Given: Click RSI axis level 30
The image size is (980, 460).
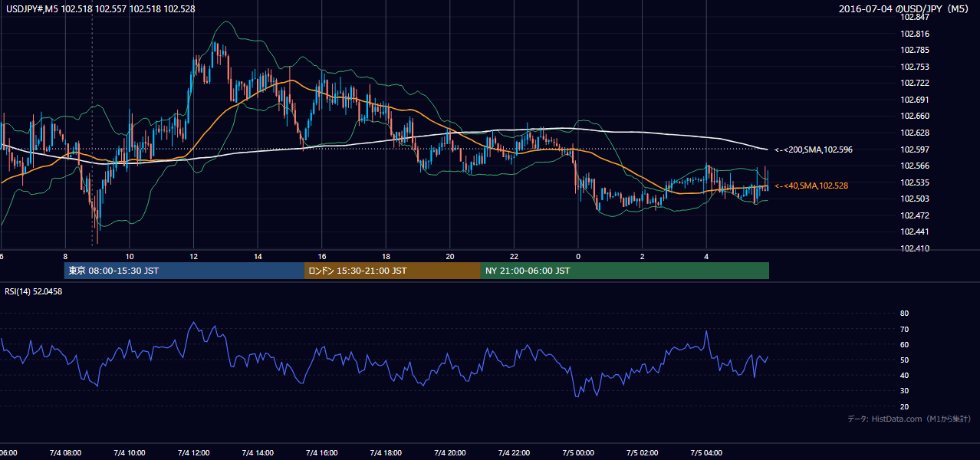Looking at the screenshot, I should point(904,391).
